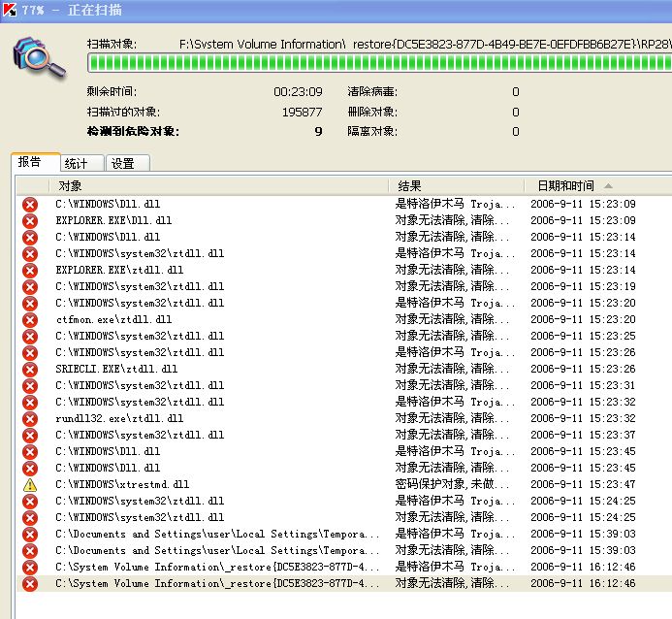Click the scanner magnifier icon
Viewport: 672px width, 619px height.
39,58
